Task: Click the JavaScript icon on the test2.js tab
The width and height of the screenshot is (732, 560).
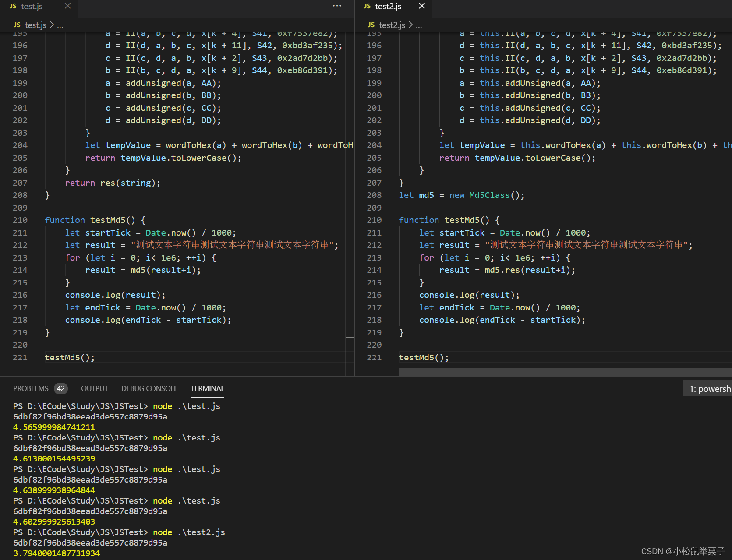Action: click(x=366, y=6)
